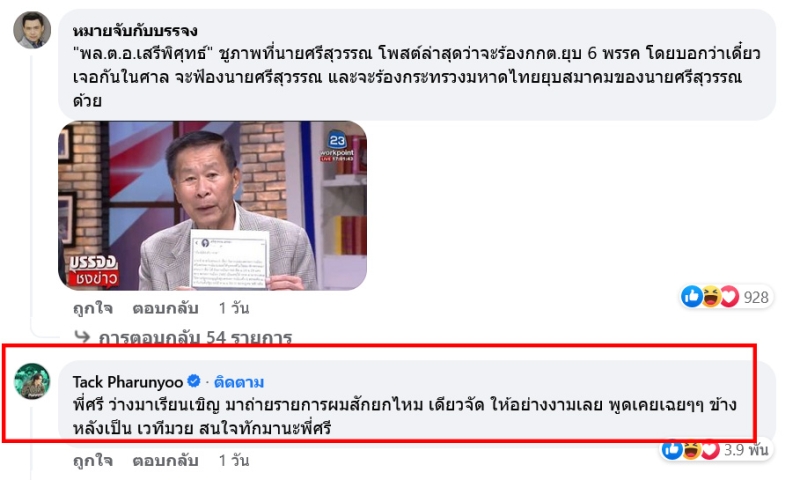Open the หมายจับกับบรรจง page name link

coord(135,31)
